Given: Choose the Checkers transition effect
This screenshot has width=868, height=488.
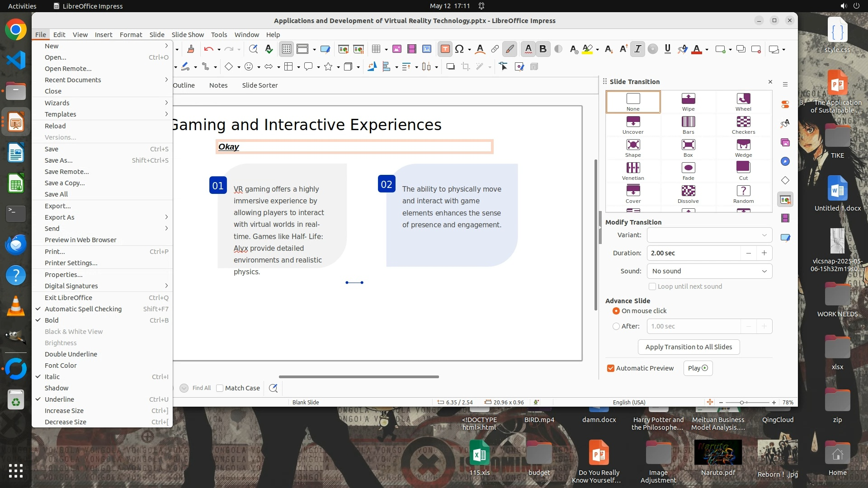Looking at the screenshot, I should (x=743, y=122).
